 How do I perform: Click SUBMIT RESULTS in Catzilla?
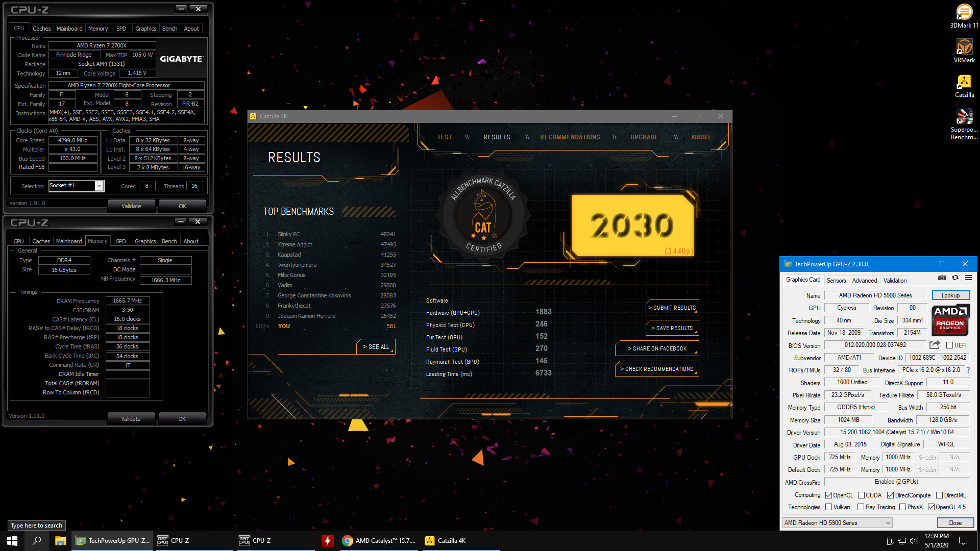[x=672, y=308]
